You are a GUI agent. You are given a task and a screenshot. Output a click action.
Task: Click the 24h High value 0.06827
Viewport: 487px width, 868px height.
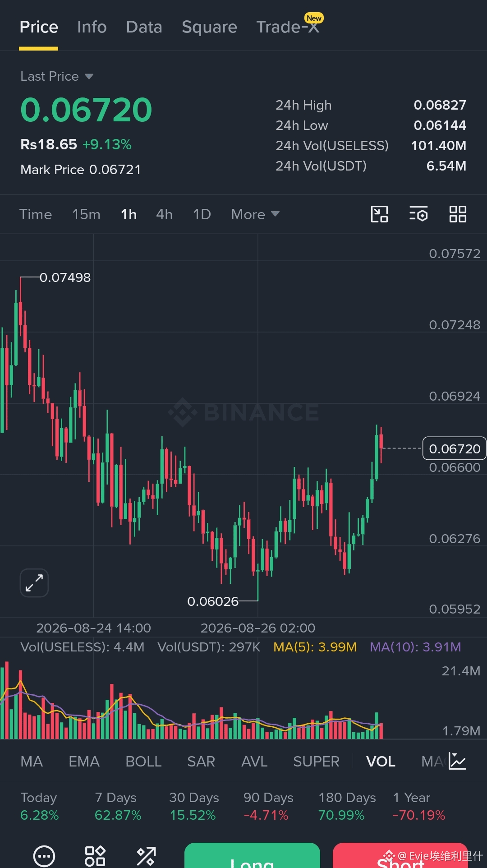click(x=440, y=105)
